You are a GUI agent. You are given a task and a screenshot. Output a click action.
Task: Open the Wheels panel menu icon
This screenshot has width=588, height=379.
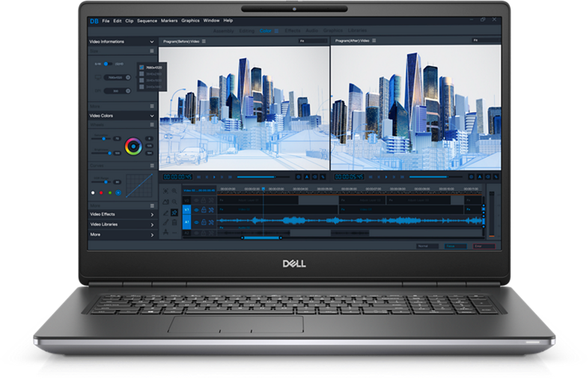pyautogui.click(x=152, y=124)
